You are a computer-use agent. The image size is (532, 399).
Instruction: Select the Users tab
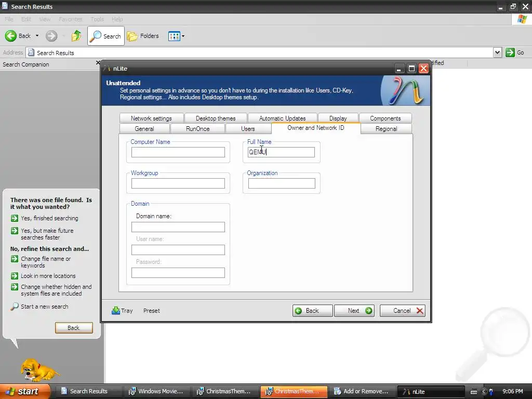point(248,129)
